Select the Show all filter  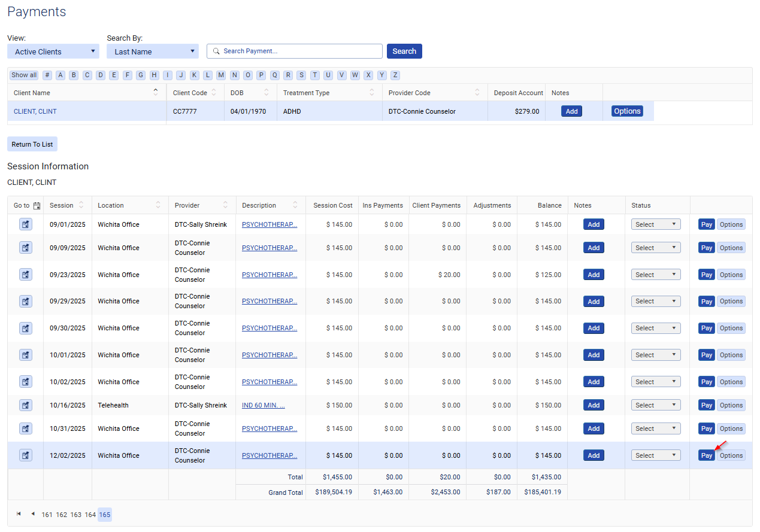24,75
